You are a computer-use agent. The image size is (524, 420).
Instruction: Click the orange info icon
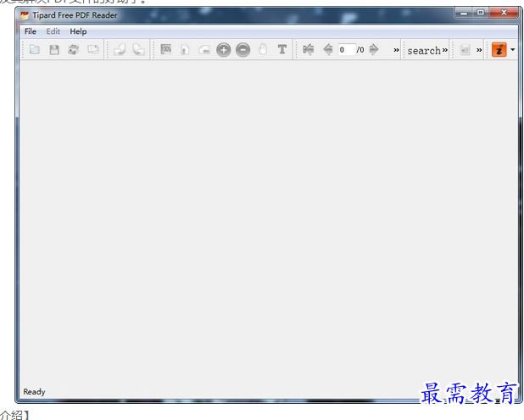pyautogui.click(x=499, y=50)
